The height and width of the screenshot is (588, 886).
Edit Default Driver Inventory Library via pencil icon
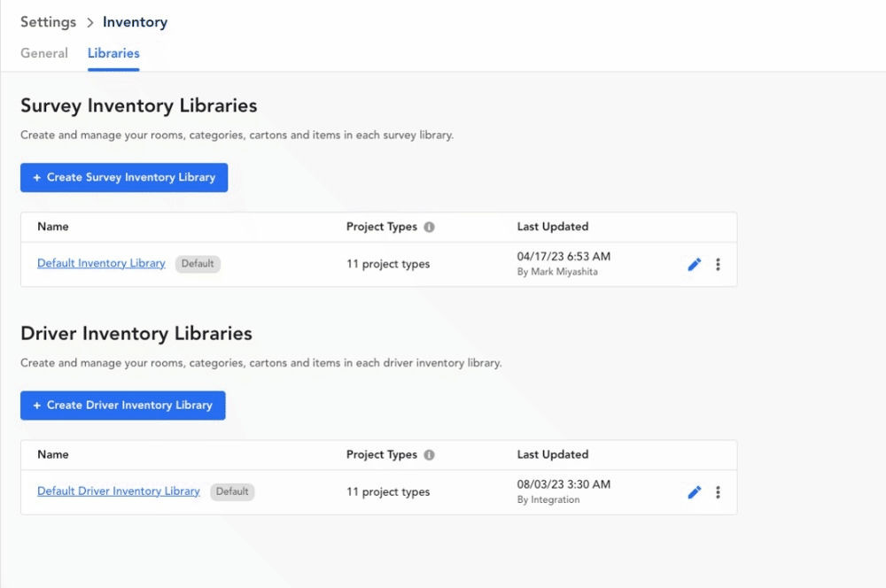coord(695,492)
